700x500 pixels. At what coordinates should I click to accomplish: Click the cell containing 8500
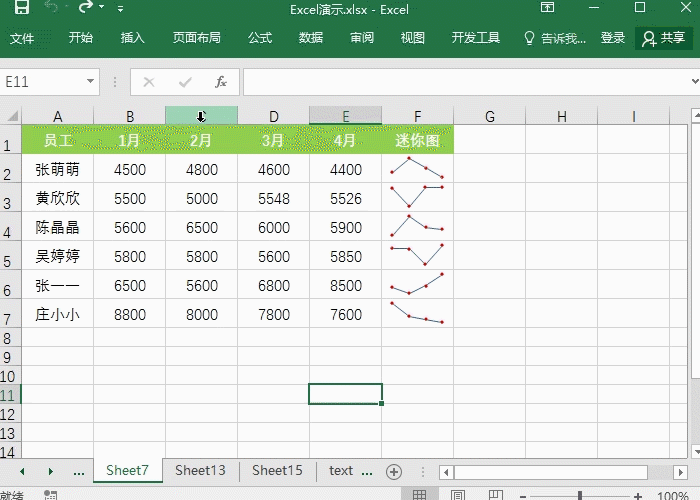tap(346, 285)
